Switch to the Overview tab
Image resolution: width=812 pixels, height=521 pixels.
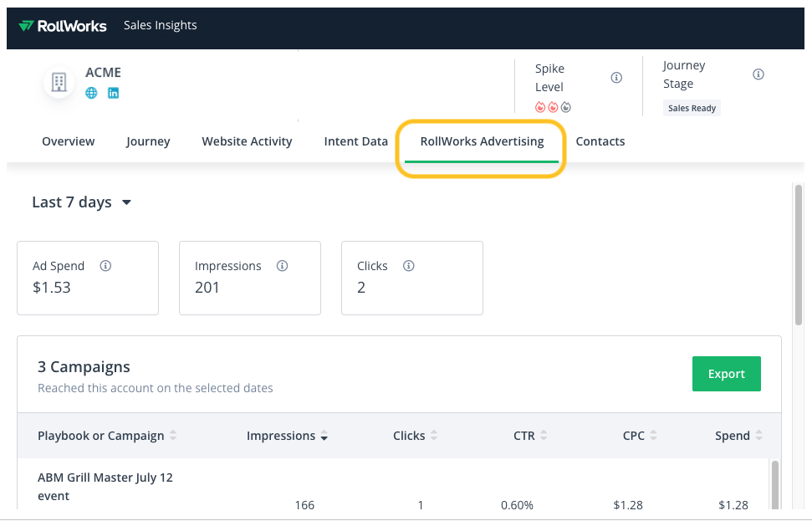tap(69, 141)
